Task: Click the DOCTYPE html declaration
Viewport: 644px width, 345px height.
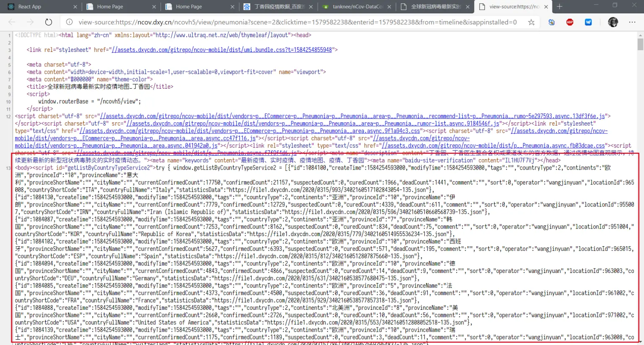Action: (x=37, y=35)
